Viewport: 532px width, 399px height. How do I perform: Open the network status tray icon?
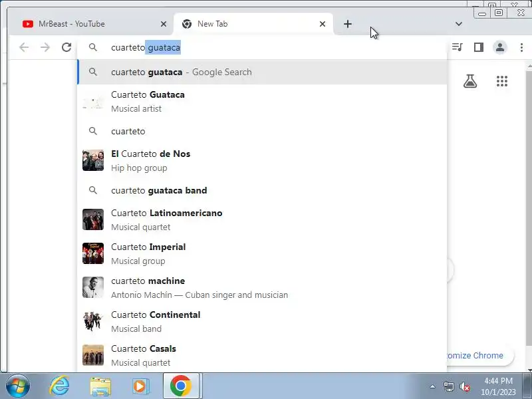pos(448,386)
